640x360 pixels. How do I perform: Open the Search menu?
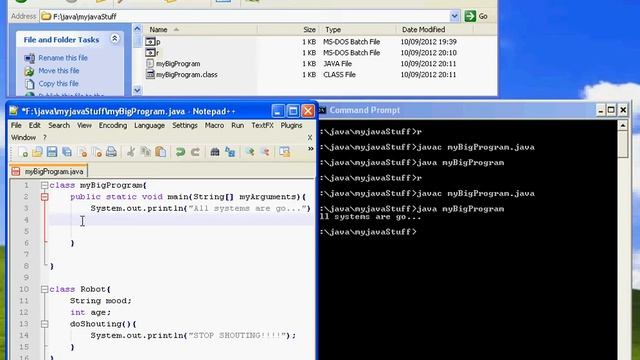pyautogui.click(x=59, y=125)
